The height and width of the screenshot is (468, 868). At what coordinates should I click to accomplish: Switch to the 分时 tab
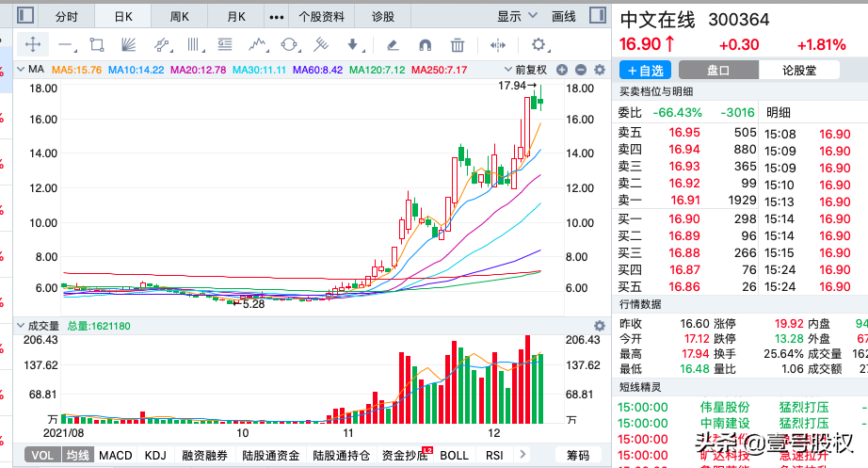pos(67,17)
